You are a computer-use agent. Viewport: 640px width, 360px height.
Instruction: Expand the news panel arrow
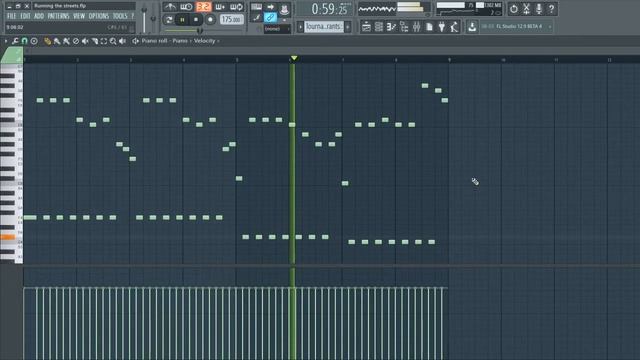coord(550,27)
